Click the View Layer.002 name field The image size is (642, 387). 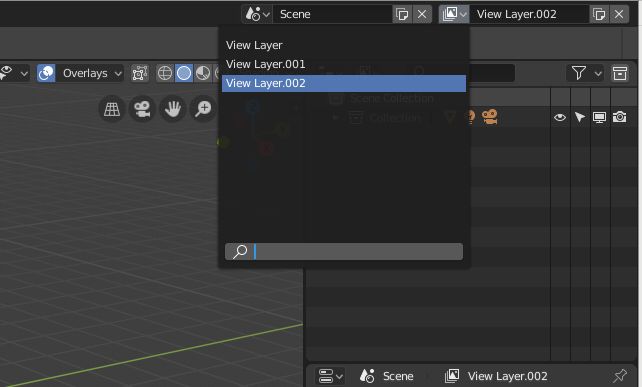coord(529,14)
